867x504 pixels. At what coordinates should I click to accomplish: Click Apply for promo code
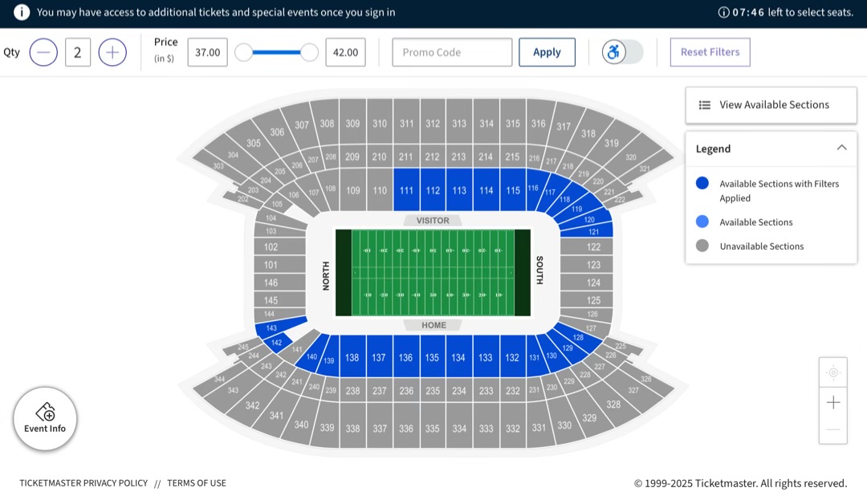tap(547, 52)
